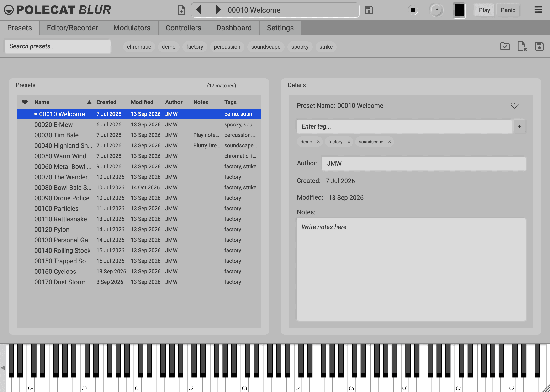Remove the demo tag

click(318, 142)
